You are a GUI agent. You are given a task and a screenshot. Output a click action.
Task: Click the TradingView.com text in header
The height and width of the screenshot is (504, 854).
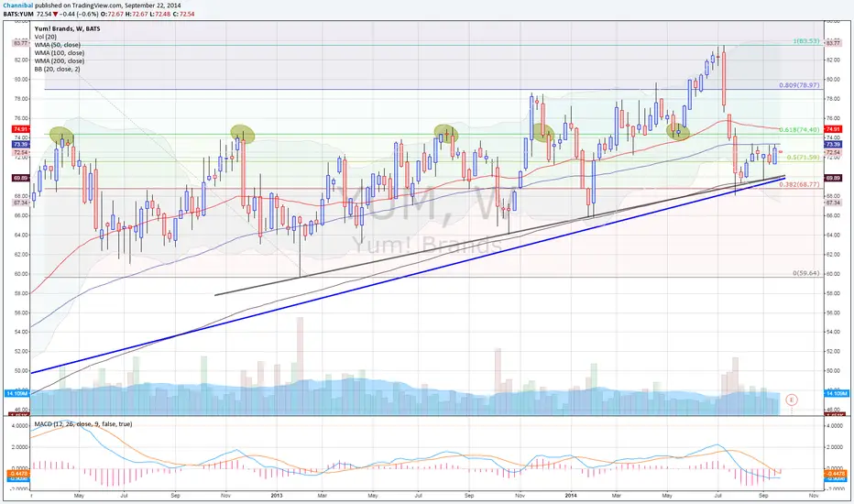[x=99, y=5]
